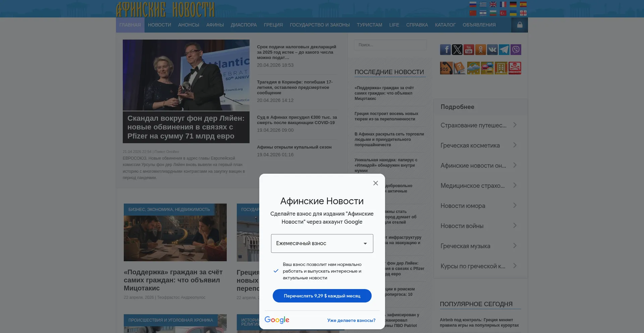Choose the Georgian flag language
This screenshot has width=644, height=333.
coord(523,13)
